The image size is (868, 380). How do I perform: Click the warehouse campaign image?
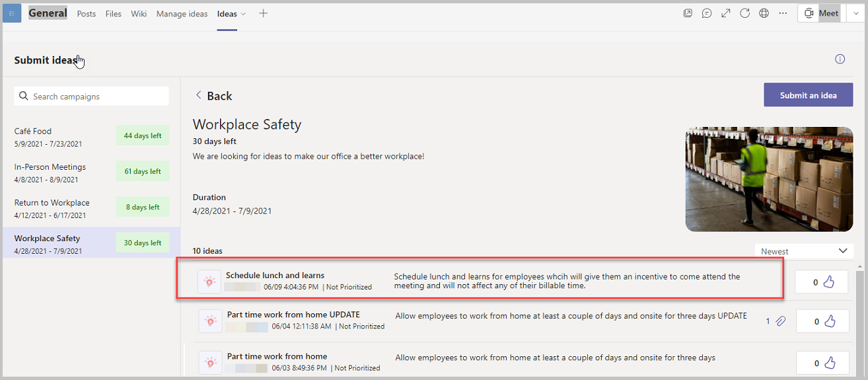point(769,179)
